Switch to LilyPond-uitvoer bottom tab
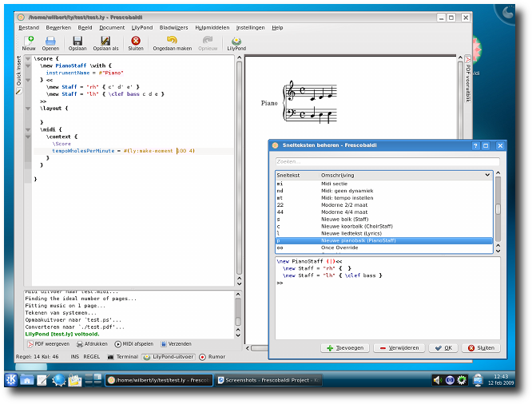 [169, 357]
